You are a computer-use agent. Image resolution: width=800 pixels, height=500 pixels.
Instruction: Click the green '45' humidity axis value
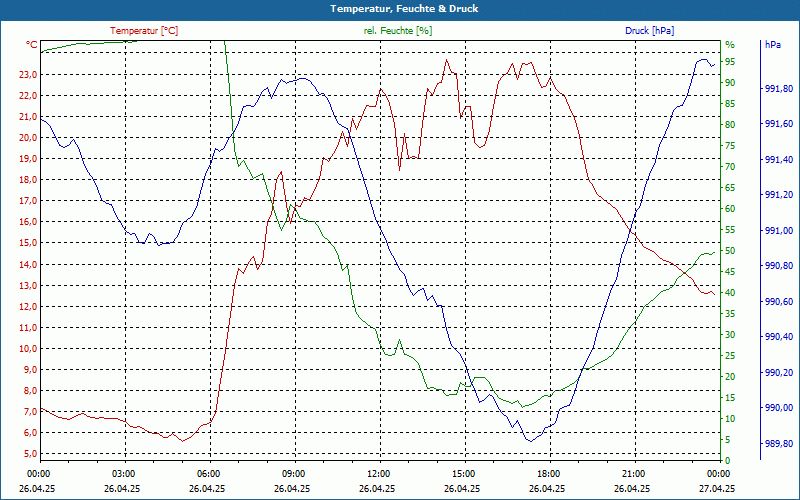[730, 272]
